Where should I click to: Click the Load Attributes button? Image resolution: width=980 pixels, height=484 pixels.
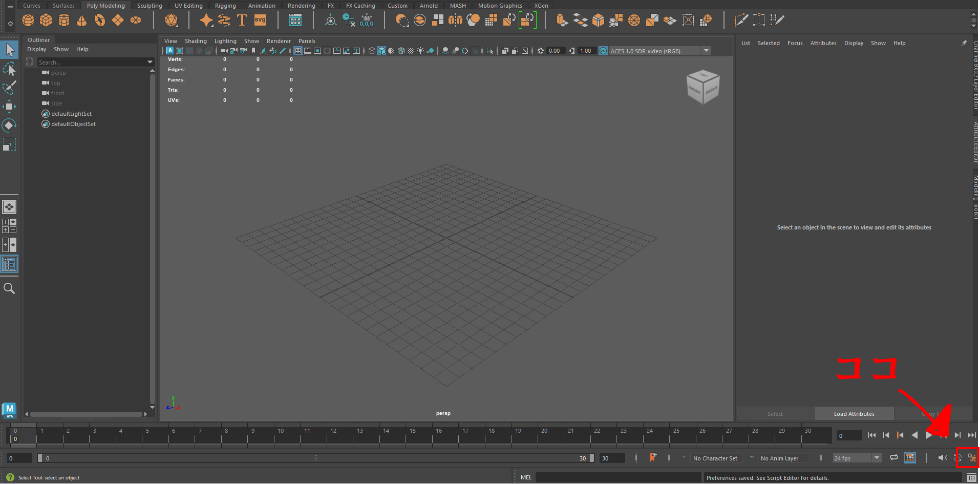click(x=854, y=413)
